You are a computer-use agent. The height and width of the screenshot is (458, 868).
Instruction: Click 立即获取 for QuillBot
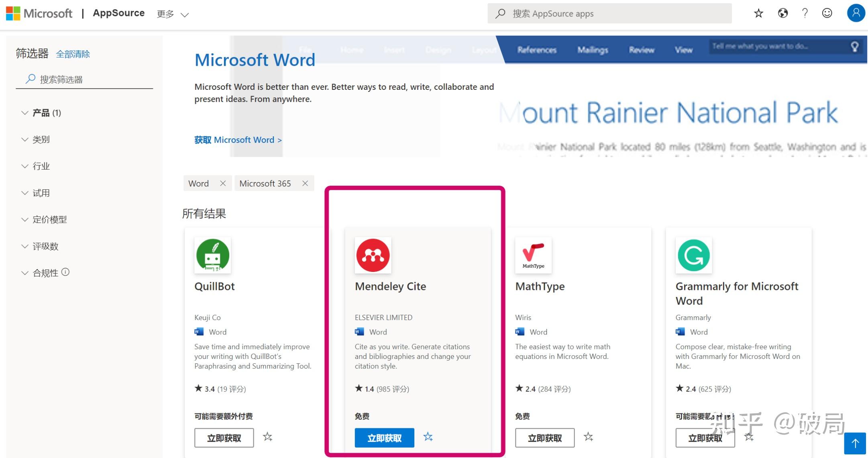(224, 438)
